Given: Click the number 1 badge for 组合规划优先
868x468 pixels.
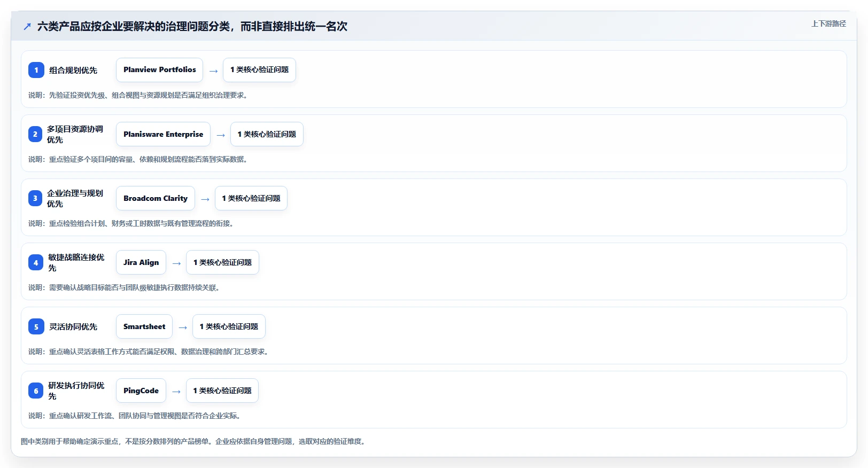Looking at the screenshot, I should (36, 70).
